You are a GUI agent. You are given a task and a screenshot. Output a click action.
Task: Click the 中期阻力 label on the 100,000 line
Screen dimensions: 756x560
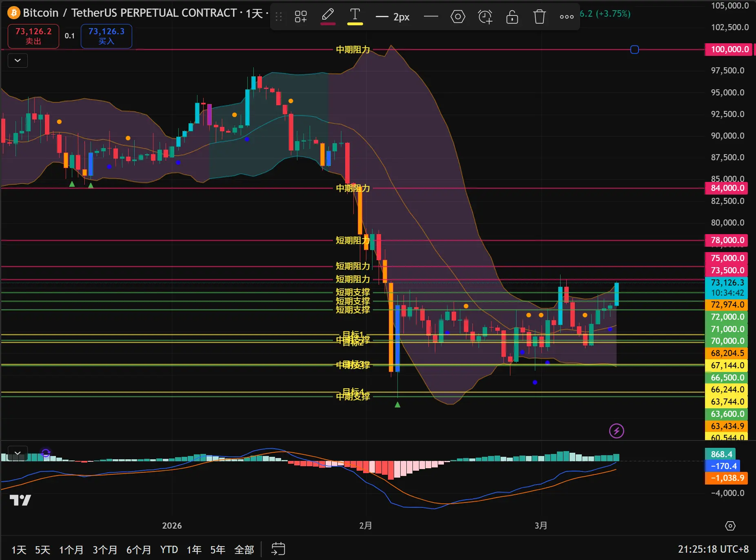(x=353, y=50)
